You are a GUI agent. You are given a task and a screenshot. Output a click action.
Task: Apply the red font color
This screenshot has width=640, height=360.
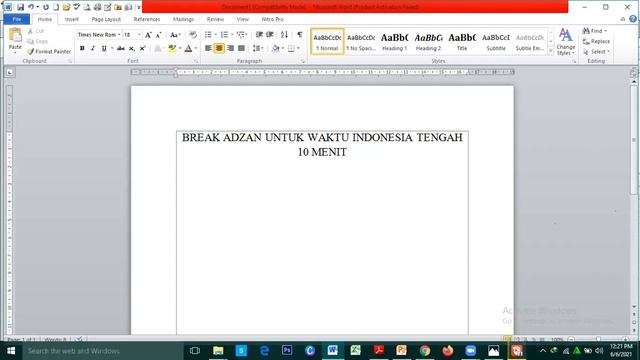(x=188, y=48)
